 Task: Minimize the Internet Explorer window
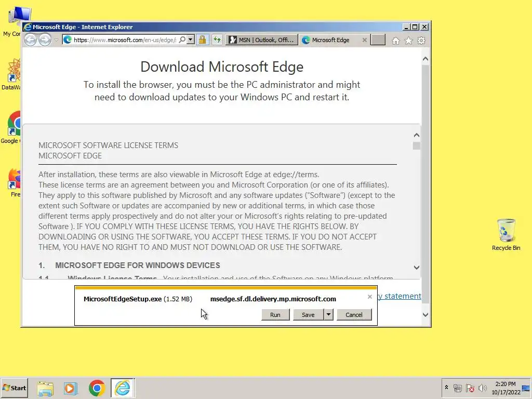tap(406, 27)
